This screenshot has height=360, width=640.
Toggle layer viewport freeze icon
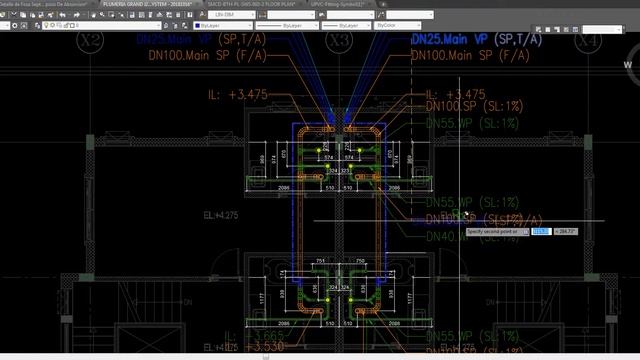point(59,25)
